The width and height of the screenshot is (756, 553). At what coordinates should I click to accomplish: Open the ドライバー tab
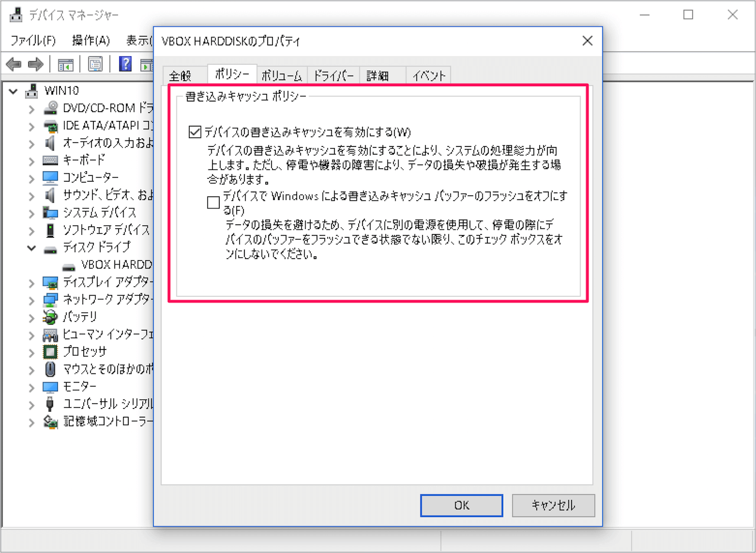(333, 76)
